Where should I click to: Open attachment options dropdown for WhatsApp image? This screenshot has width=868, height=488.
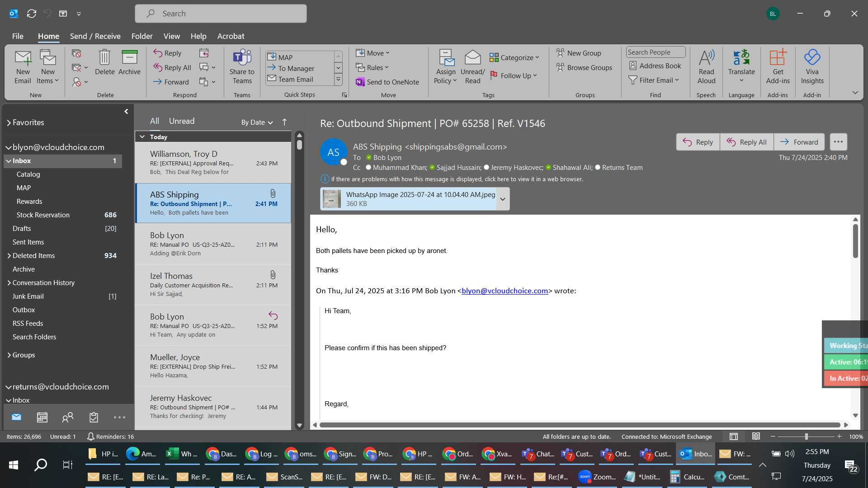coord(503,199)
